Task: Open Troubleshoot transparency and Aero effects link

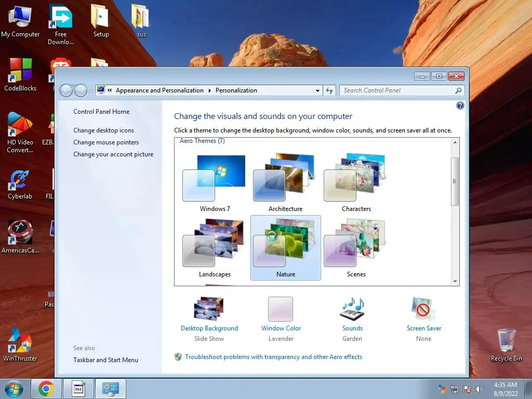Action: coord(273,357)
